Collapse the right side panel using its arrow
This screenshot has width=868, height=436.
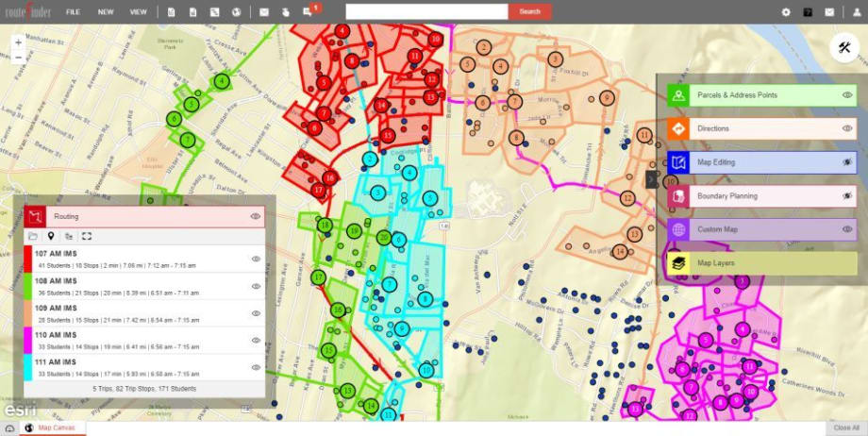[651, 178]
